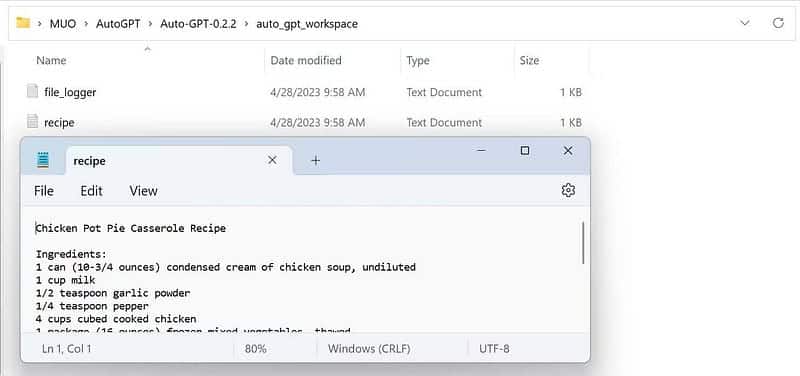
Task: Open the View menu in Notepad
Action: tap(143, 191)
